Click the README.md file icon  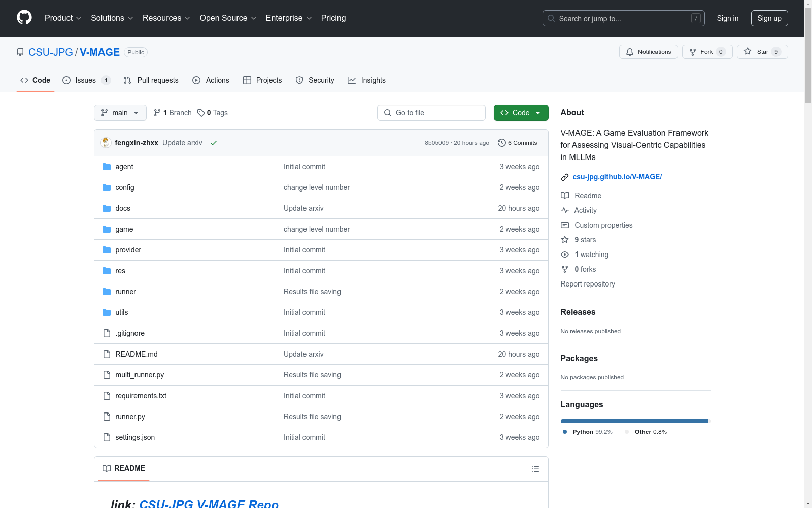107,354
